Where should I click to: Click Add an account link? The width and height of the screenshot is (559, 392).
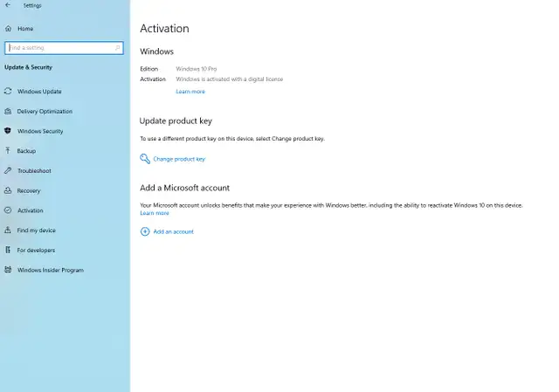point(173,231)
